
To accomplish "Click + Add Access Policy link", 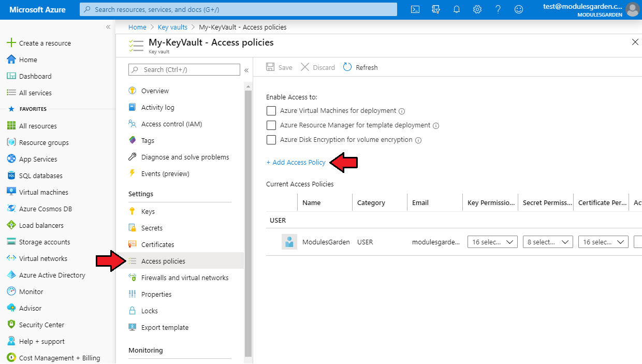I will tap(296, 162).
